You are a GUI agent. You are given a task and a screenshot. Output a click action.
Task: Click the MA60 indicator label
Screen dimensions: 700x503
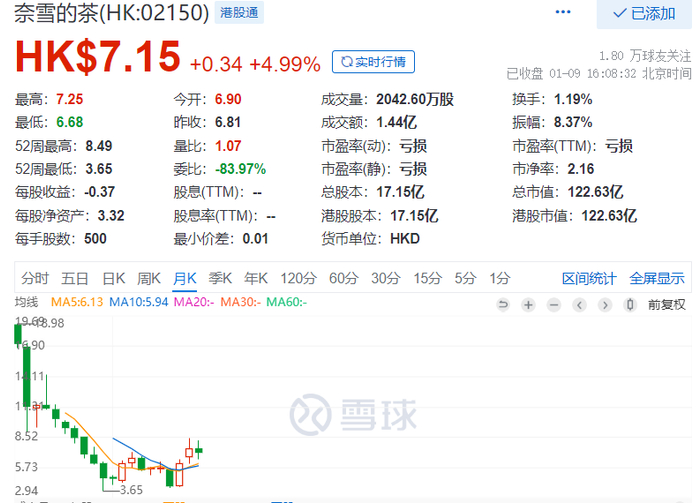[x=287, y=302]
